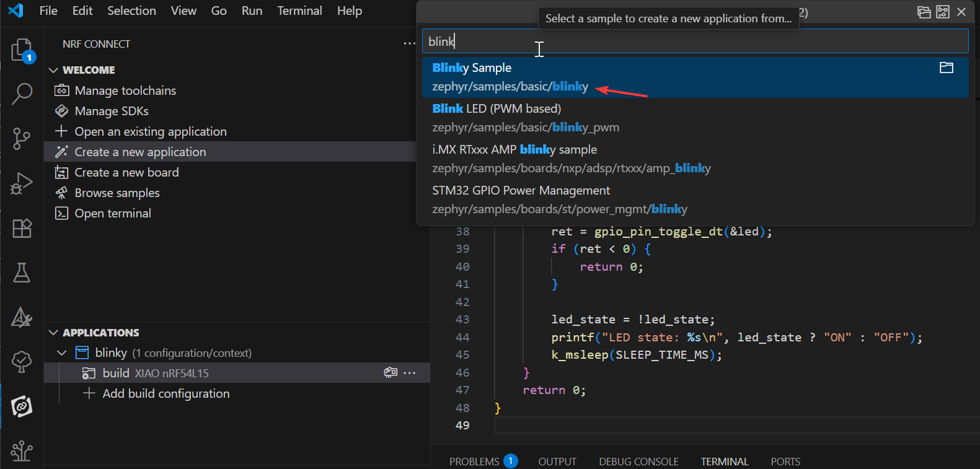Switch to the DEBUG CONSOLE tab
This screenshot has width=980, height=469.
(638, 462)
